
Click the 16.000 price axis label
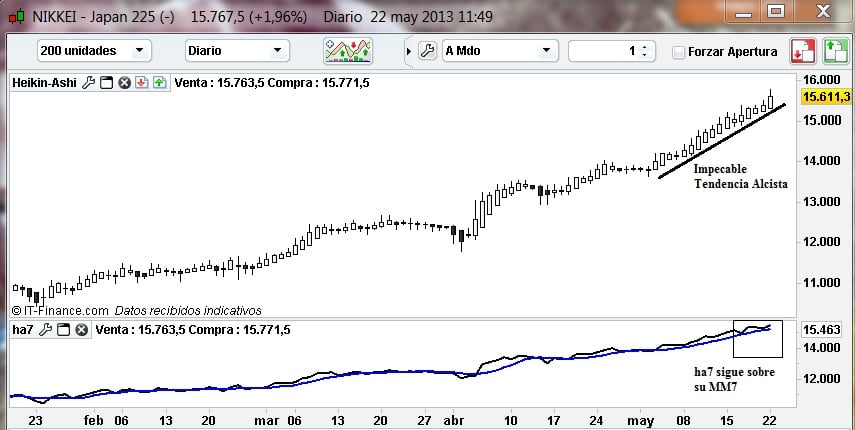pos(822,80)
